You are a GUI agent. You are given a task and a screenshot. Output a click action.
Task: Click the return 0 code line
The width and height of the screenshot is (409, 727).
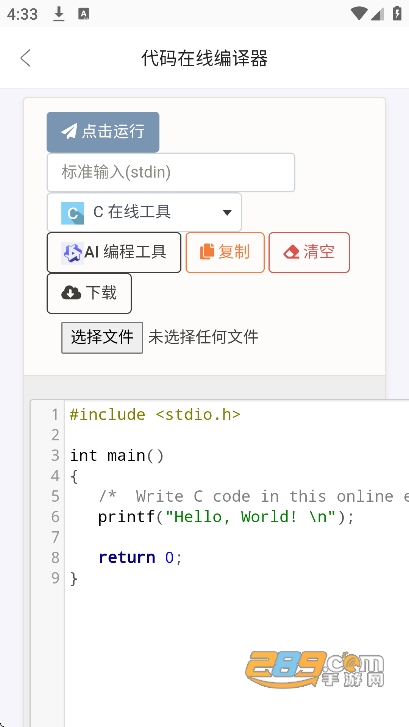[141, 557]
